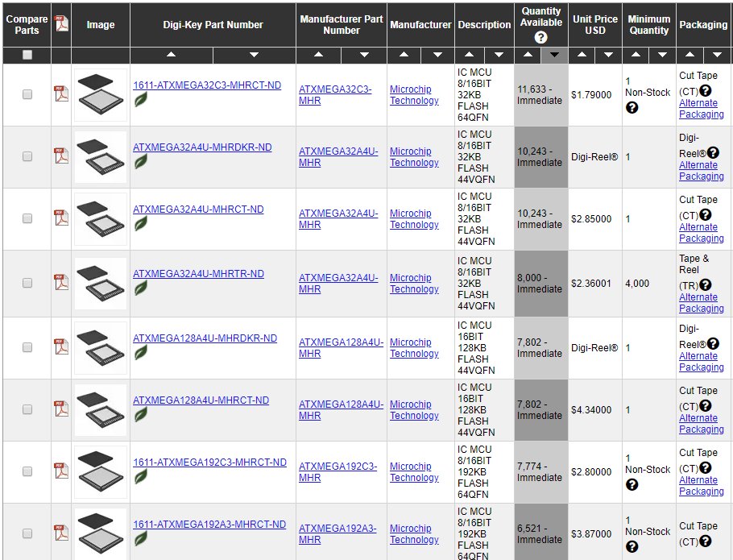Screen dimensions: 733x560
Task: Click product image for ATXMEGA32A4U-MHRCT-ND
Action: point(101,219)
